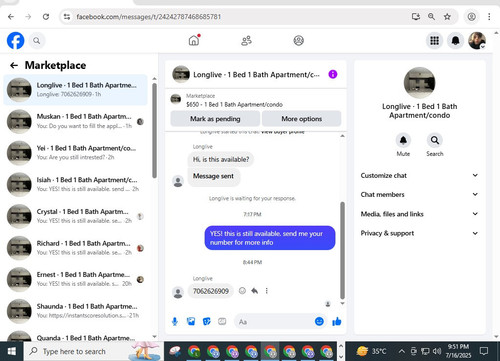Send a thumbs-up like
This screenshot has width=500, height=361.
pos(337,321)
